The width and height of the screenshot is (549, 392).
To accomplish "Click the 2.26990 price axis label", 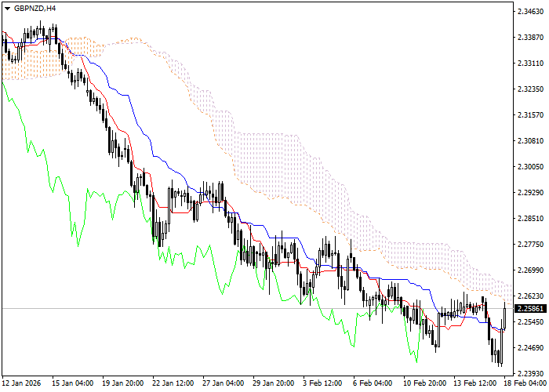I will pyautogui.click(x=530, y=270).
